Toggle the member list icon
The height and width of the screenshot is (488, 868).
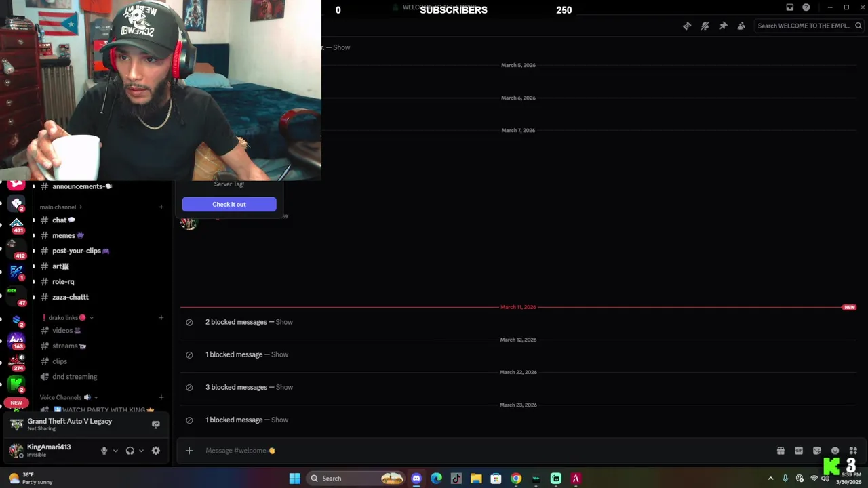[741, 26]
